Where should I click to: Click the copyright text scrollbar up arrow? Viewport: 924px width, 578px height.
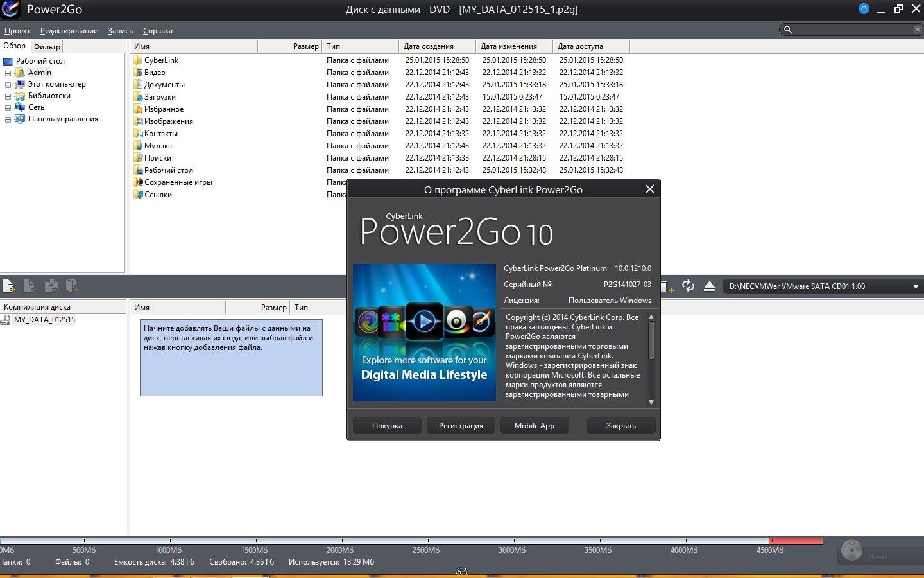(x=651, y=317)
